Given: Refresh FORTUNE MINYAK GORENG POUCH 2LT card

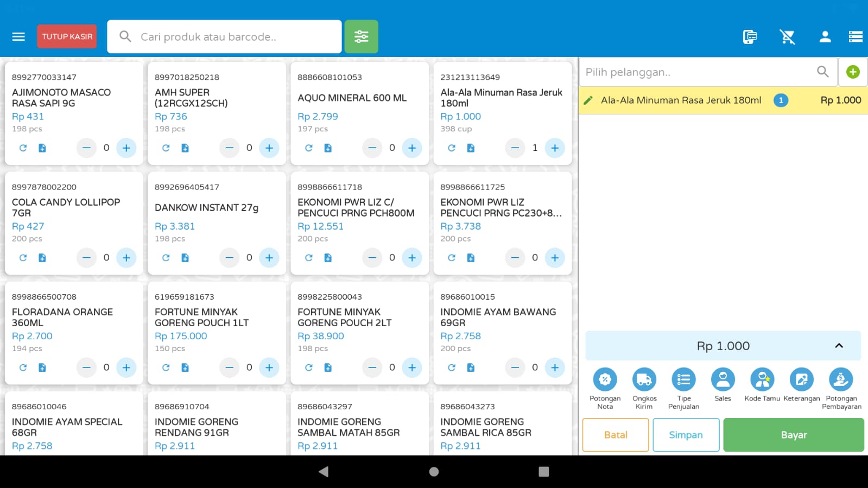Looking at the screenshot, I should click(308, 367).
